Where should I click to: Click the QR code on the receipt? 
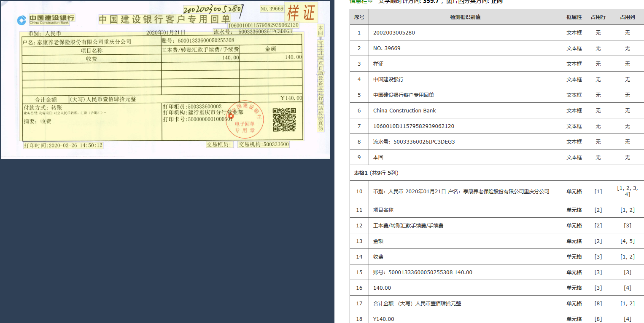[x=284, y=120]
